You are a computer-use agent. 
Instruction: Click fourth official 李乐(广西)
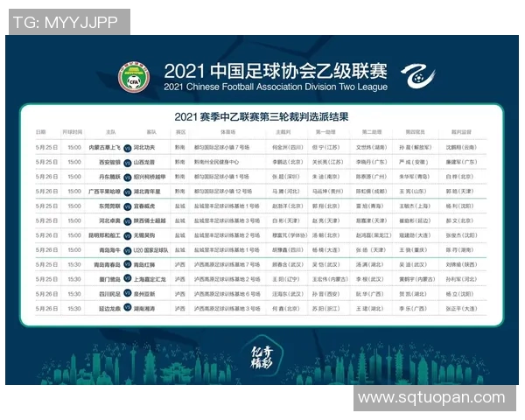413,309
